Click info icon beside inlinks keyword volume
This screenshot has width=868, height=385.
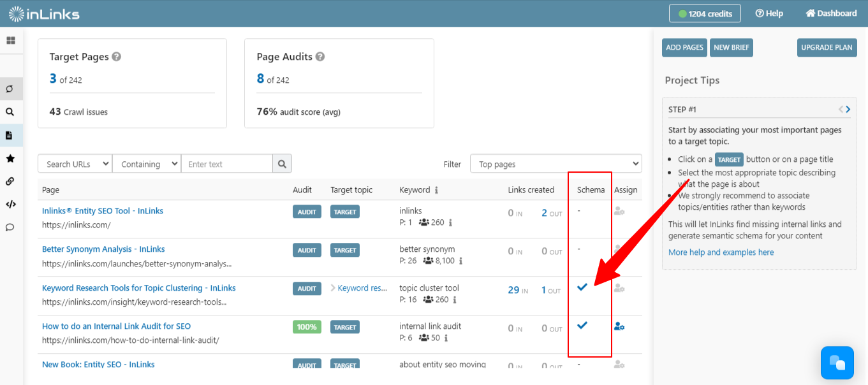[450, 222]
